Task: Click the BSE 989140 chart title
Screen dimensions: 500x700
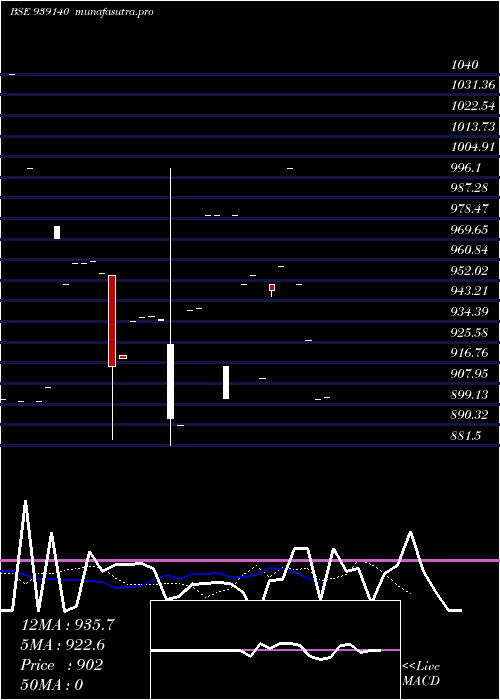Action: tap(39, 12)
